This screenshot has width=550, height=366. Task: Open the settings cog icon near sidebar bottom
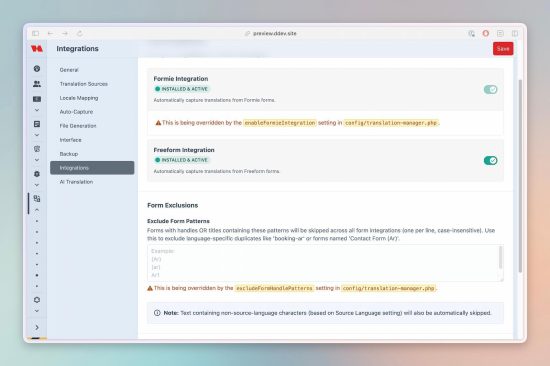click(x=37, y=300)
